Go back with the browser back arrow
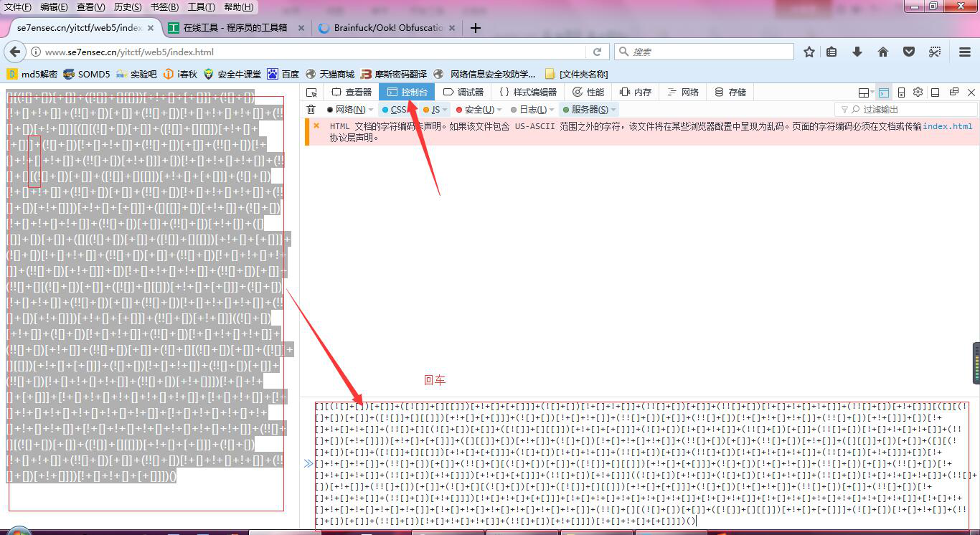The width and height of the screenshot is (980, 535). click(15, 52)
